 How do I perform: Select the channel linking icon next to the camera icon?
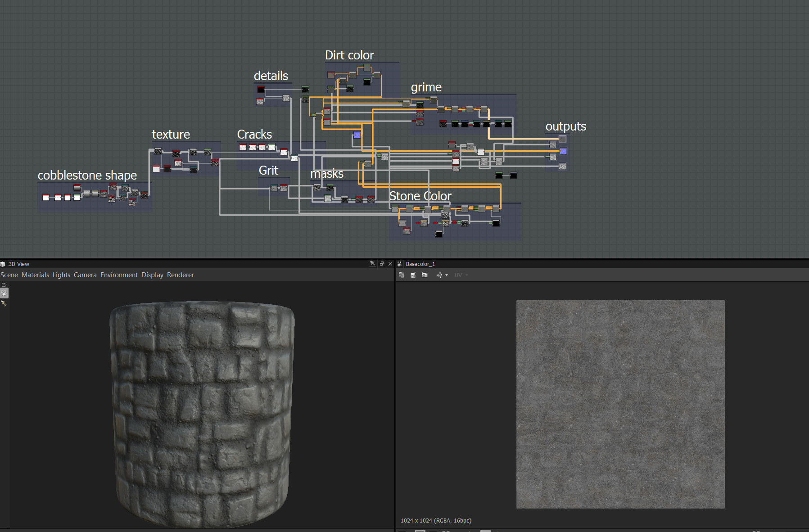point(440,275)
